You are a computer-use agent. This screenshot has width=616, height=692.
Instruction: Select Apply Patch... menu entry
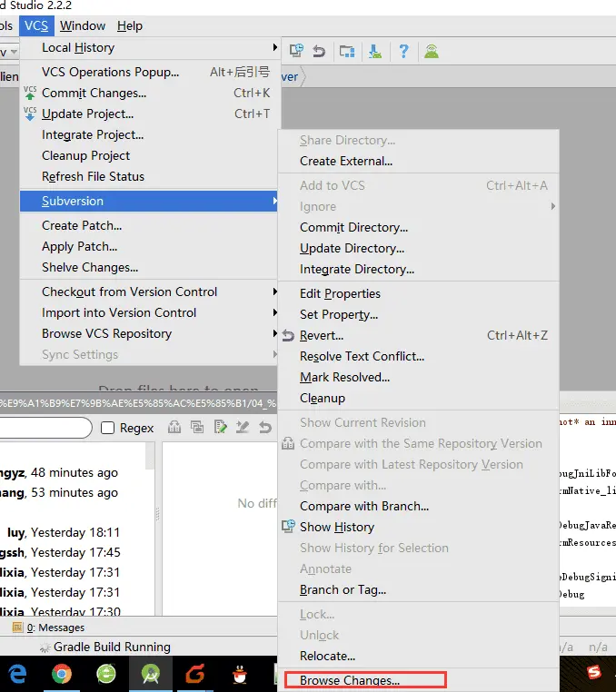[x=150, y=246]
